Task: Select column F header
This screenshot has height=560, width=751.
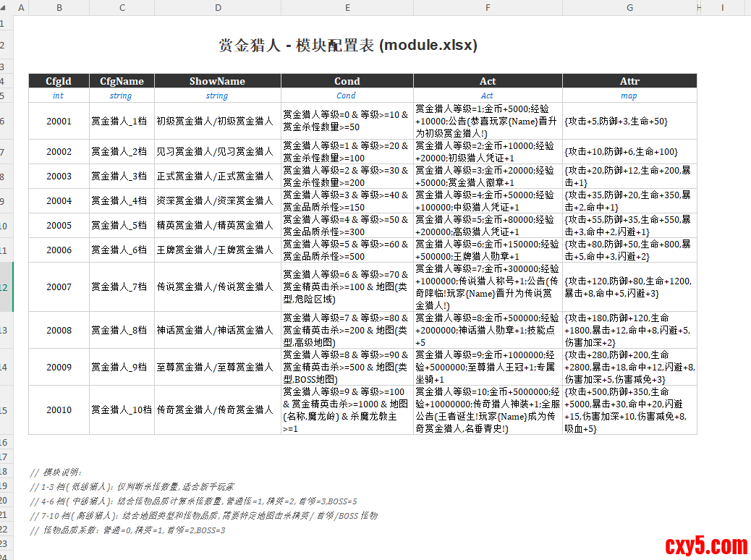Action: point(488,7)
